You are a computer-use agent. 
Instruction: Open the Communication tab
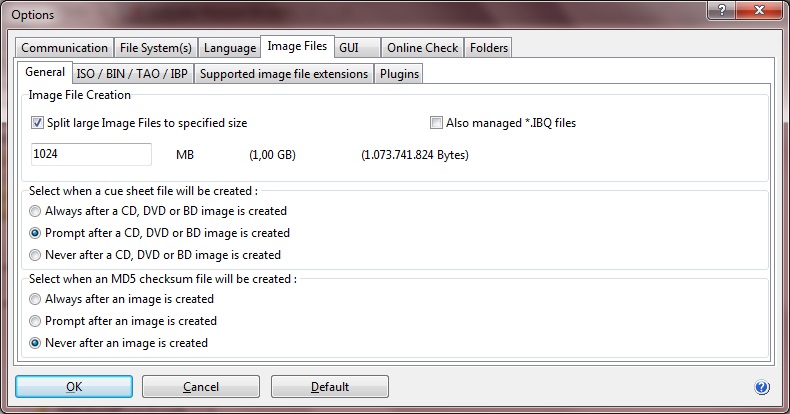64,48
